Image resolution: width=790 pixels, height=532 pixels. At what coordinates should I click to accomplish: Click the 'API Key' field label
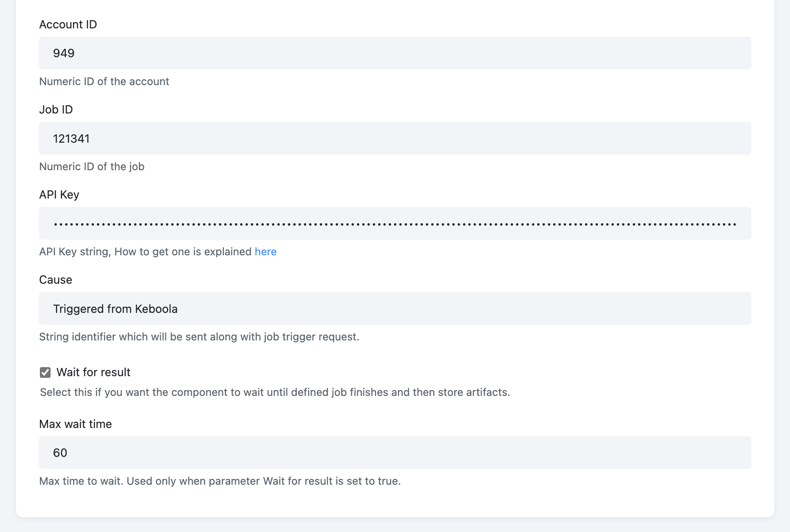[x=59, y=195]
